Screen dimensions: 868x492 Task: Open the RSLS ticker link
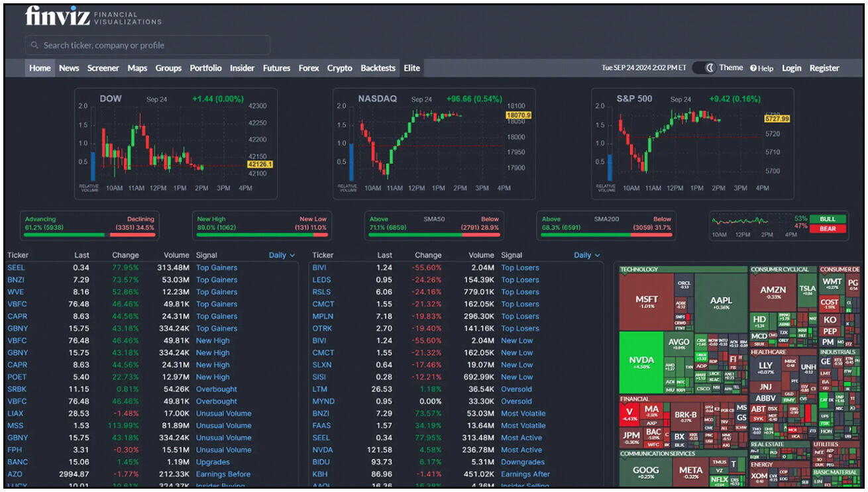[321, 292]
